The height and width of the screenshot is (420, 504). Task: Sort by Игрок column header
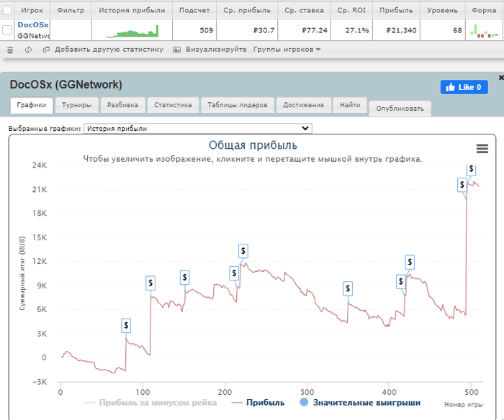tap(32, 10)
